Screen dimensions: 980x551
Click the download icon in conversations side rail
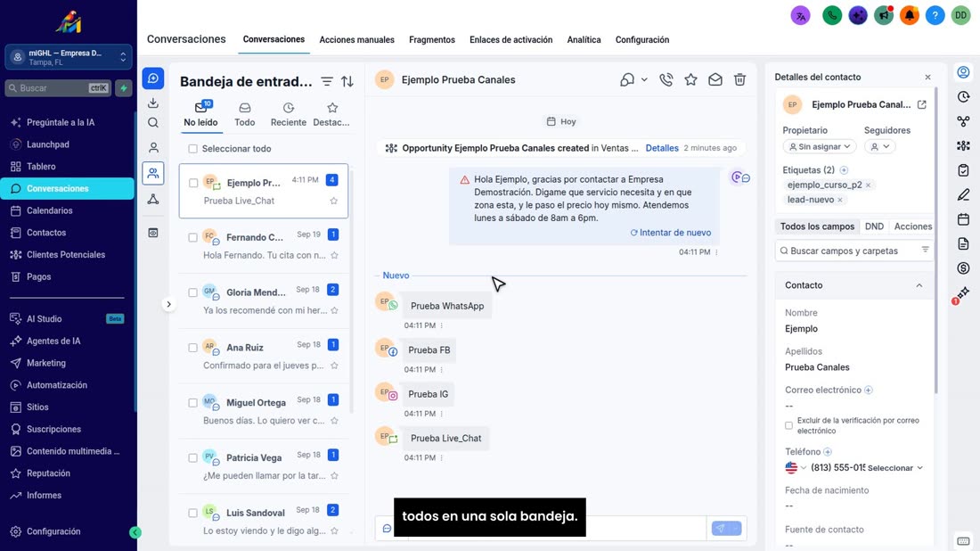click(x=153, y=103)
